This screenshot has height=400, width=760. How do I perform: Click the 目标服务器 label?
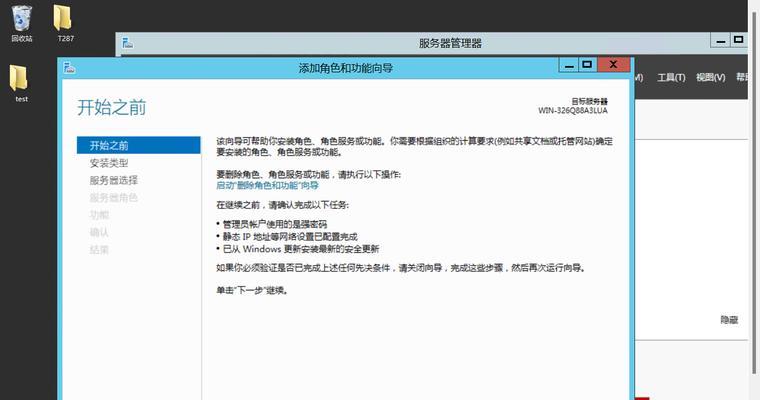coord(589,101)
